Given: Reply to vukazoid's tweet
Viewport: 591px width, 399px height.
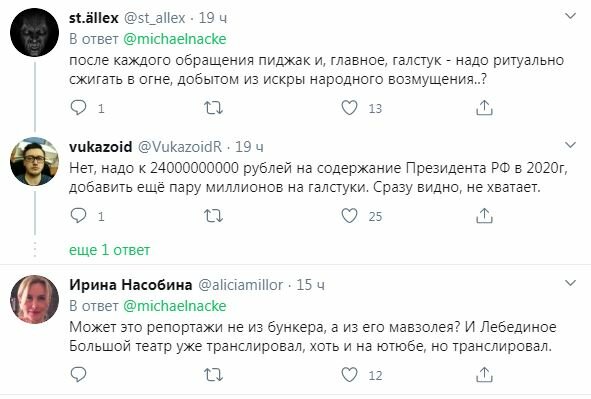Looking at the screenshot, I should [x=78, y=216].
